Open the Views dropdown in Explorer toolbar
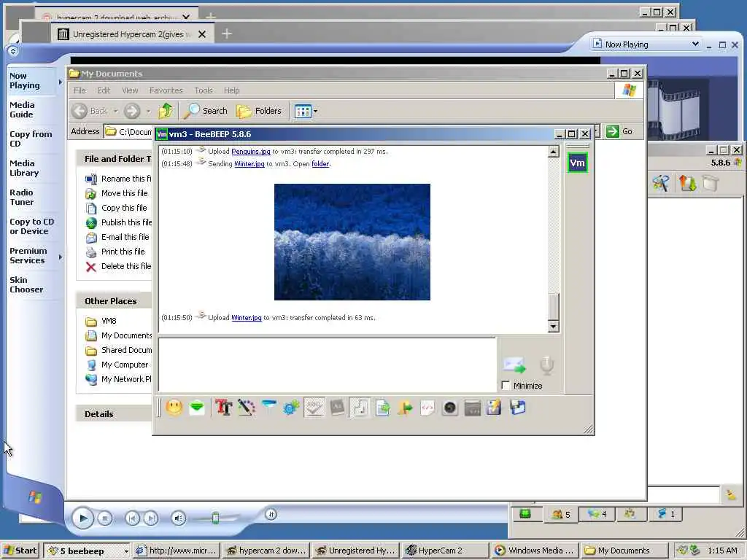The image size is (747, 560). point(306,112)
